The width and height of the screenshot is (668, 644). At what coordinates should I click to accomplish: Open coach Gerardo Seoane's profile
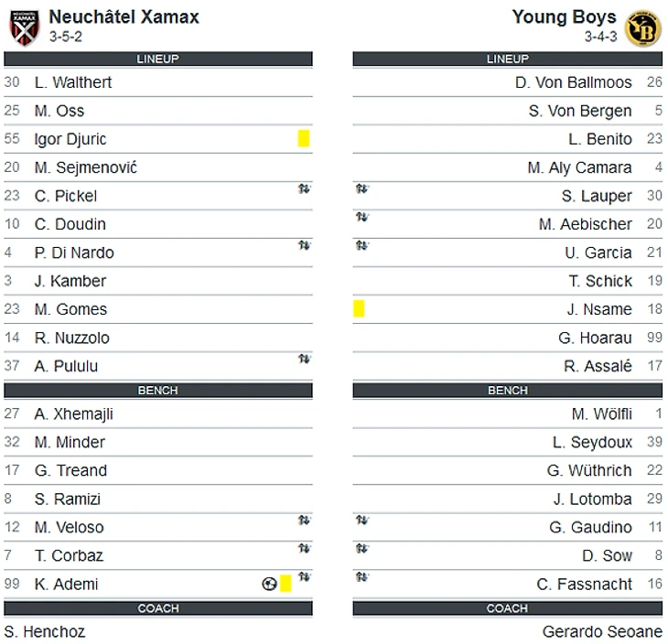(x=602, y=631)
